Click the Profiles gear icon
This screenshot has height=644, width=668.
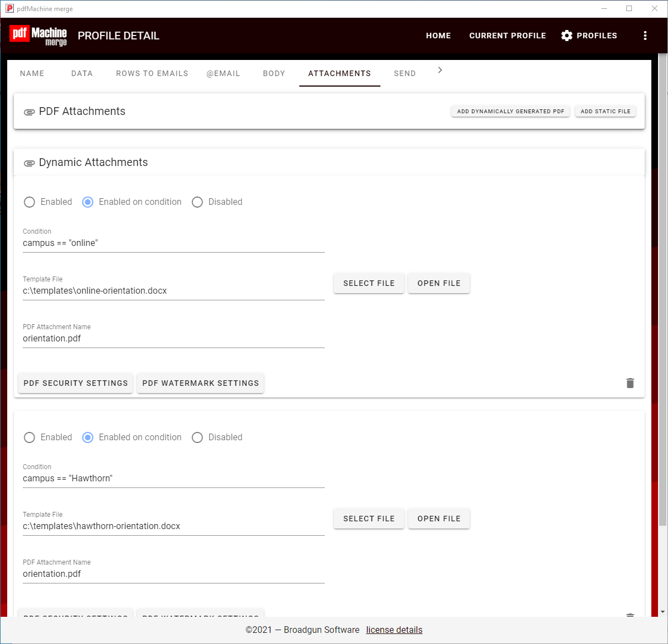566,36
